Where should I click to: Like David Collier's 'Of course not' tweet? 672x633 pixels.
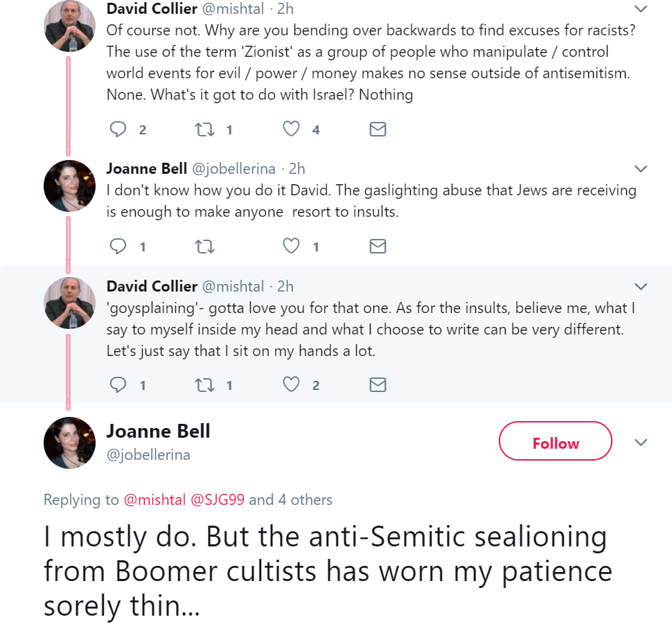(292, 130)
